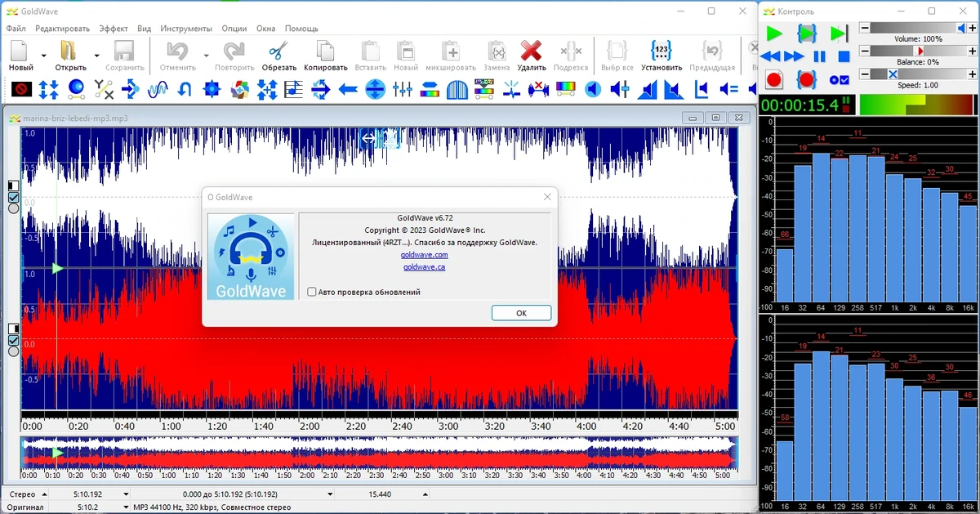Image resolution: width=980 pixels, height=514 pixels.
Task: Open the Эффект menu
Action: point(114,29)
